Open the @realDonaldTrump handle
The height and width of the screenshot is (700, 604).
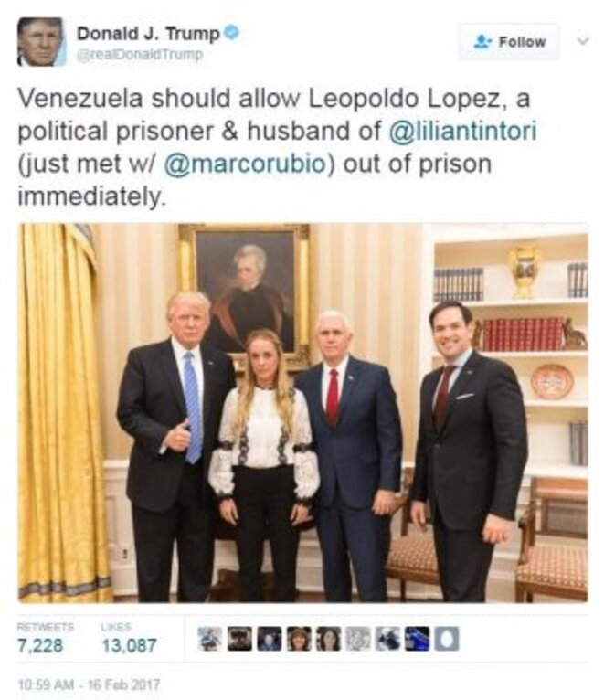[x=140, y=55]
